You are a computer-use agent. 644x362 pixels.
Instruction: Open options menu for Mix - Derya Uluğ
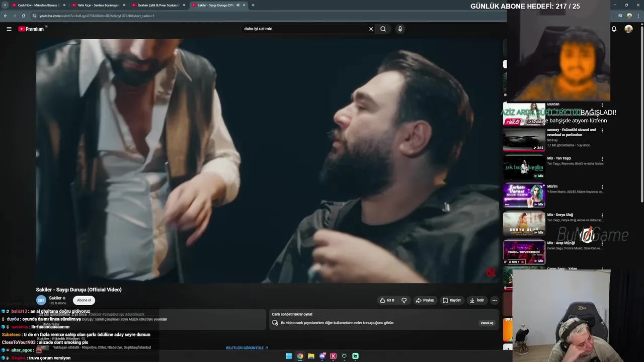click(x=602, y=215)
